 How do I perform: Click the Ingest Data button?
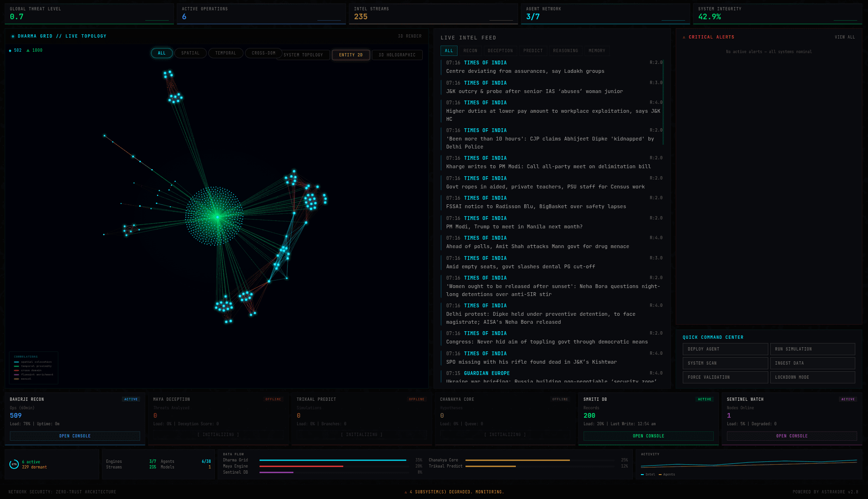(813, 363)
